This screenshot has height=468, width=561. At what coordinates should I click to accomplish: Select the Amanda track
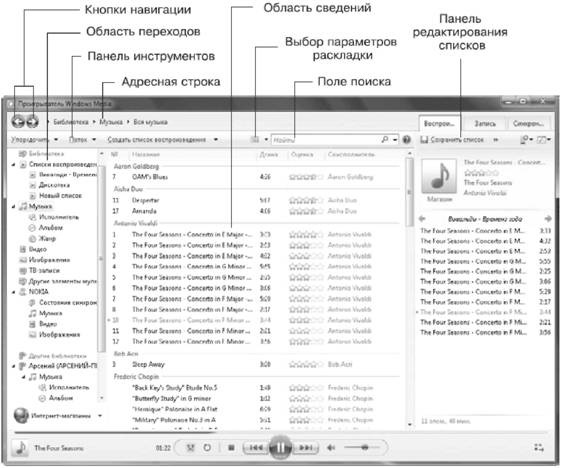pos(144,211)
